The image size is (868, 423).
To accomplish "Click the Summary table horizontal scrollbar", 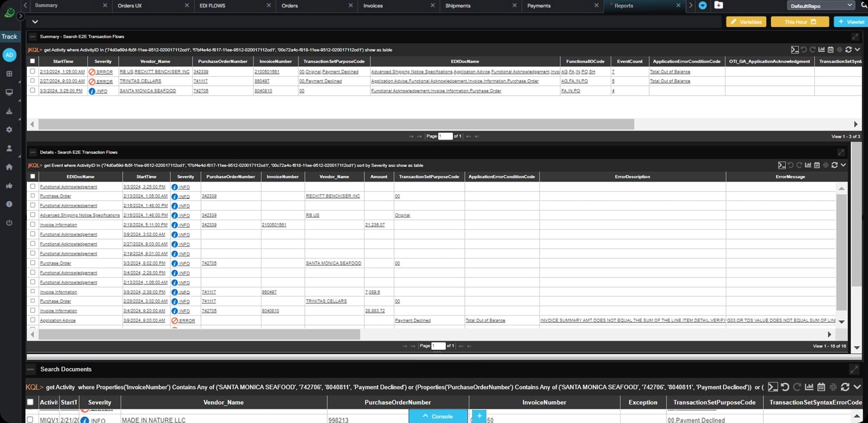I will tap(336, 124).
